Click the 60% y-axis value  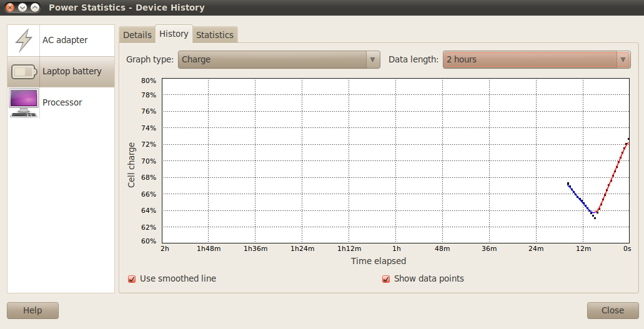coord(149,241)
